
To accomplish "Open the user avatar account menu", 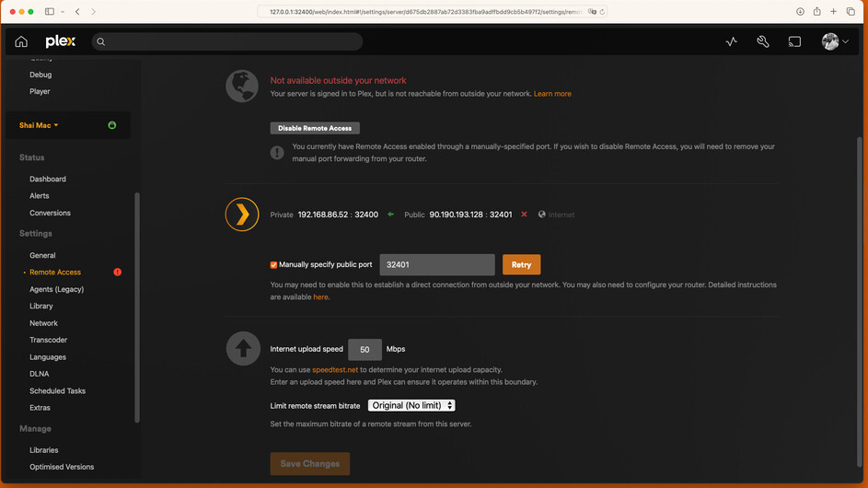I will click(835, 41).
